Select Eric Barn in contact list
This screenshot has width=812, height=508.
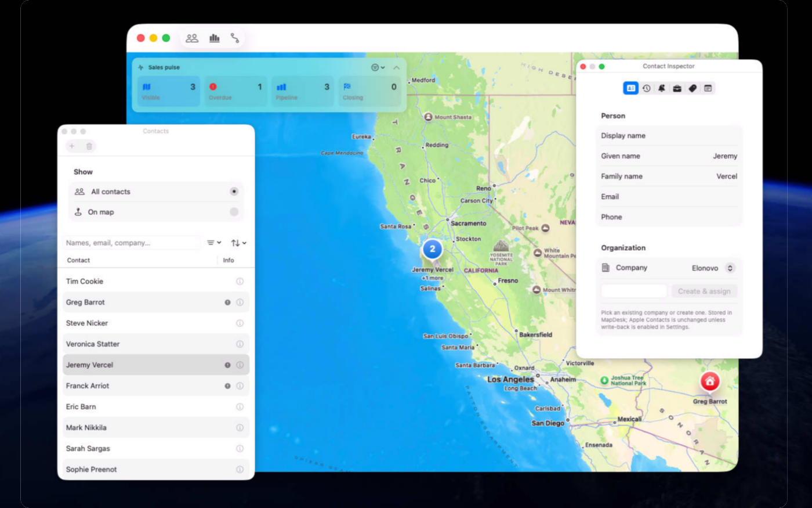point(156,407)
